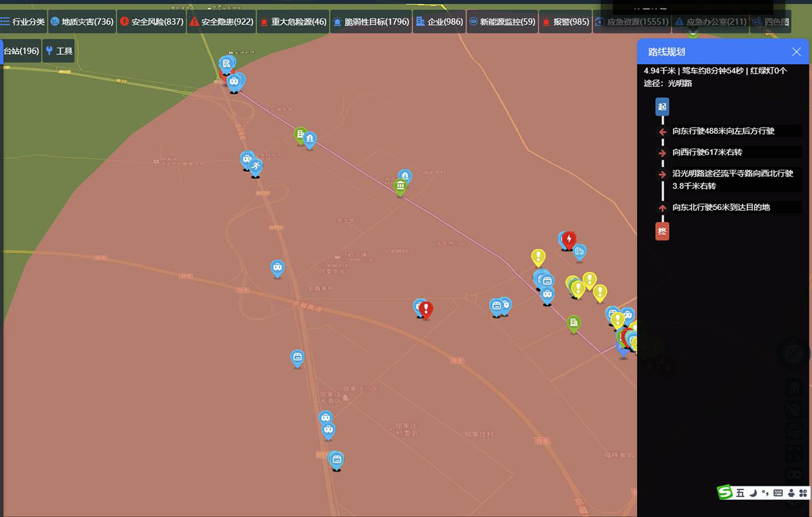Toggle the 企业(986) layer
This screenshot has height=517, width=812.
(x=439, y=22)
